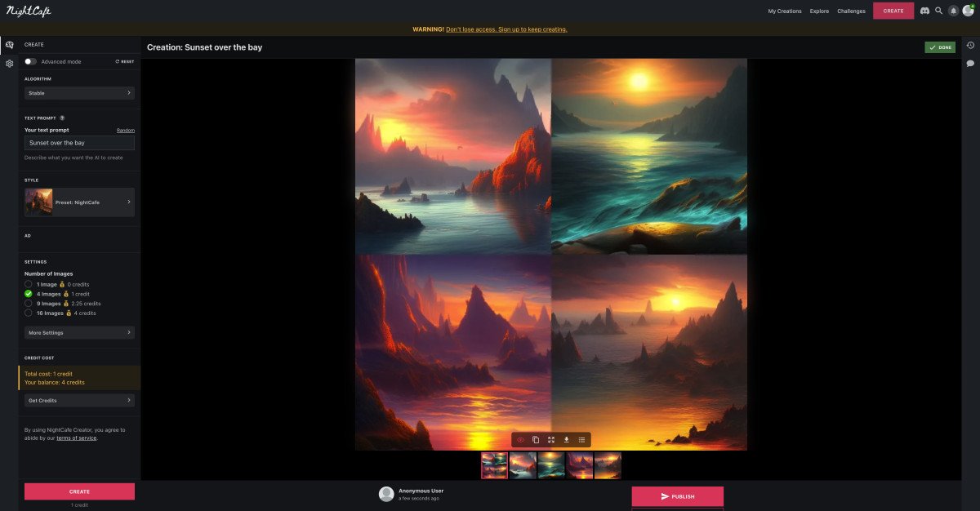Select the 9 Images radio button
980x511 pixels.
point(29,303)
